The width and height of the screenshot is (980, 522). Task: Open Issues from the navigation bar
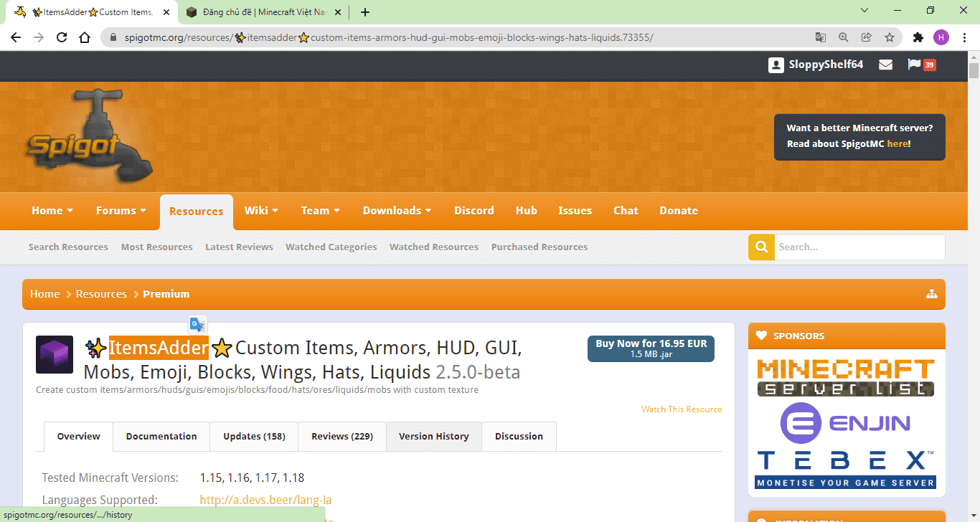575,211
